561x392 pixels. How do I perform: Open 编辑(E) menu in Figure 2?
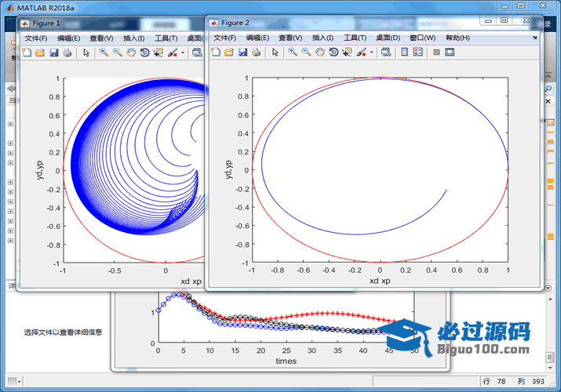257,38
